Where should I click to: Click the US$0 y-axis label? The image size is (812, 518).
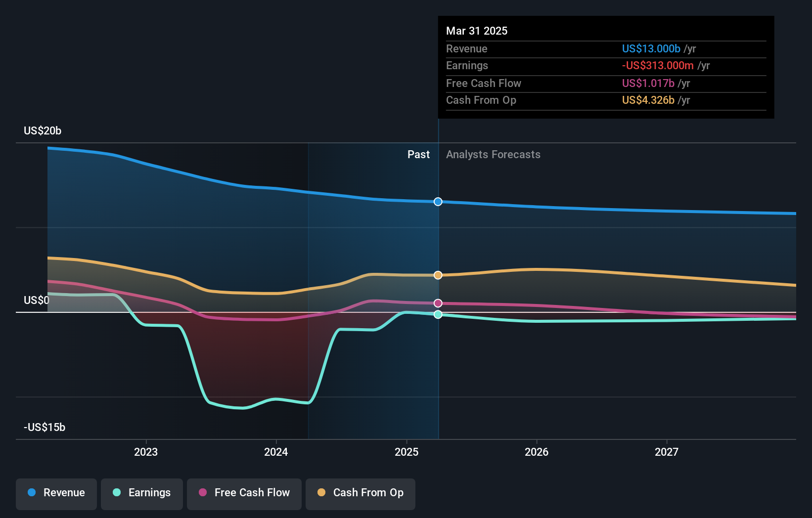(37, 300)
